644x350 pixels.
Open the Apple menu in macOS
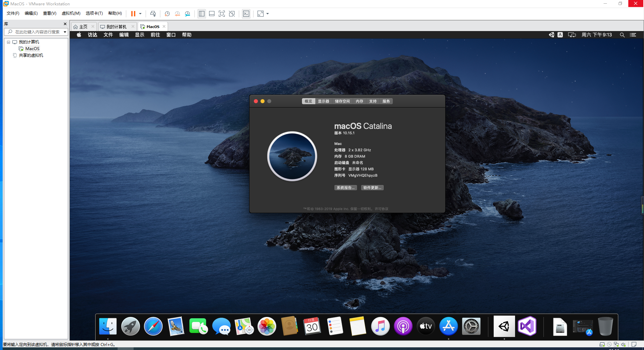point(79,35)
